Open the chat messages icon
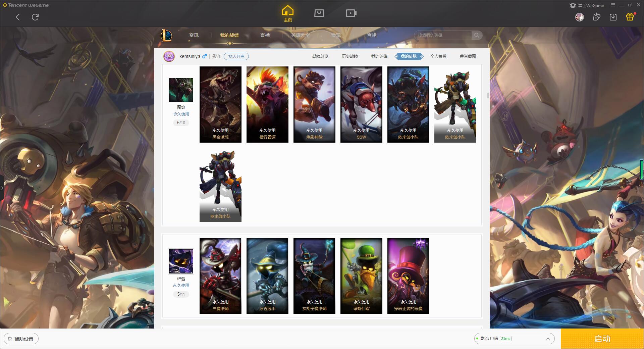Image resolution: width=644 pixels, height=349 pixels. tap(596, 17)
